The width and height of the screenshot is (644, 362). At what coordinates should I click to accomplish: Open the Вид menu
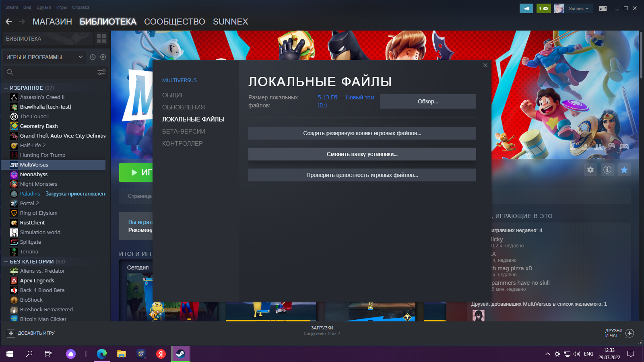[27, 7]
